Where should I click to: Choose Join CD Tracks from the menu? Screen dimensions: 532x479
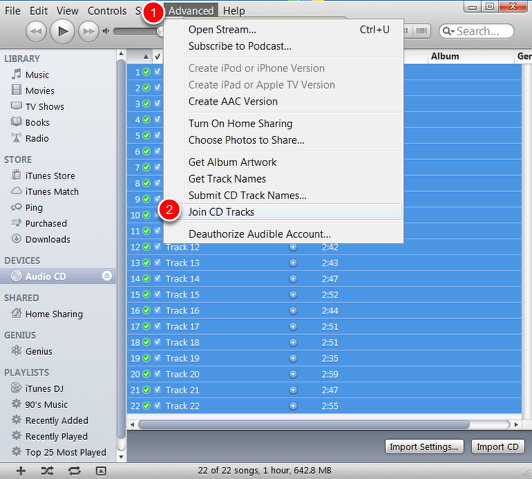[283, 212]
